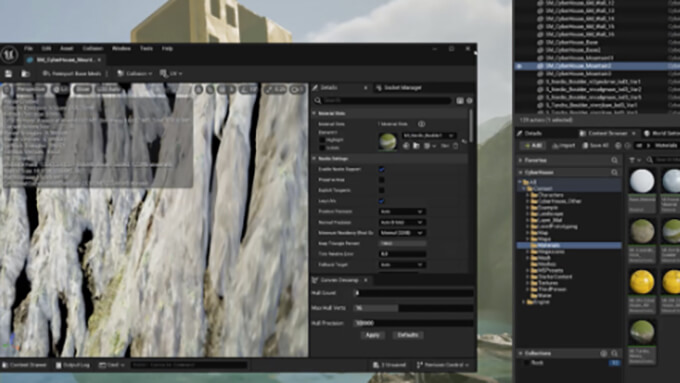This screenshot has width=680, height=383.
Task: Open the Collision toolbar dropdown
Action: (x=134, y=74)
